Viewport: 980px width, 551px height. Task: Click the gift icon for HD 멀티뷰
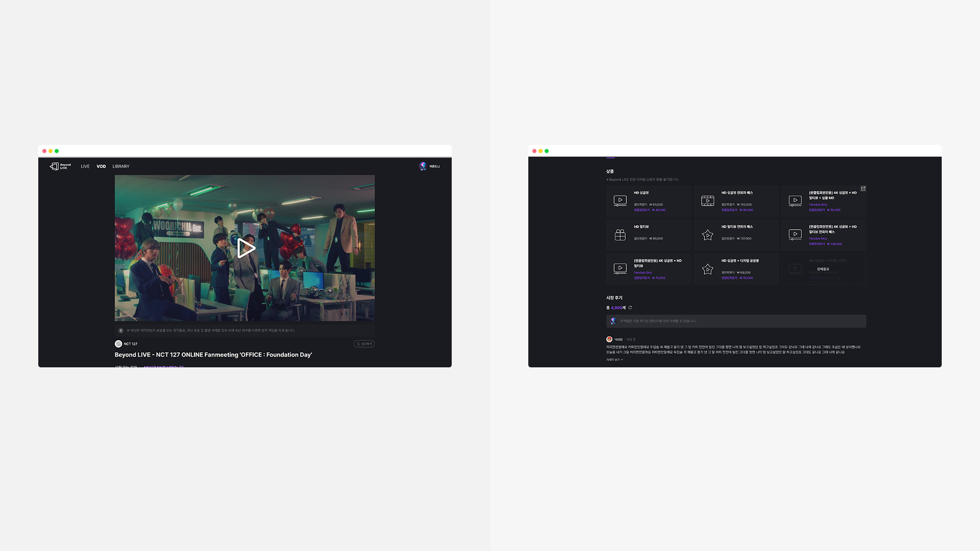coord(620,235)
